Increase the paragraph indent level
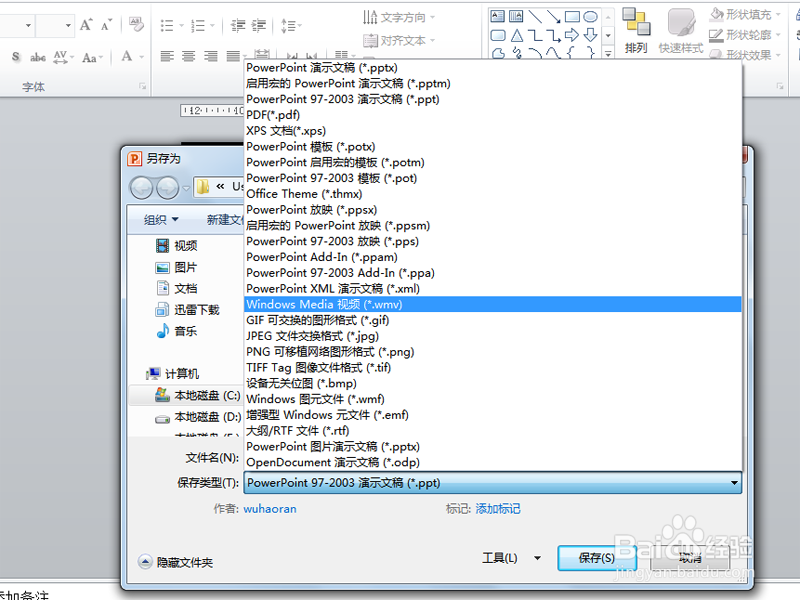Image resolution: width=800 pixels, height=600 pixels. coord(259,25)
